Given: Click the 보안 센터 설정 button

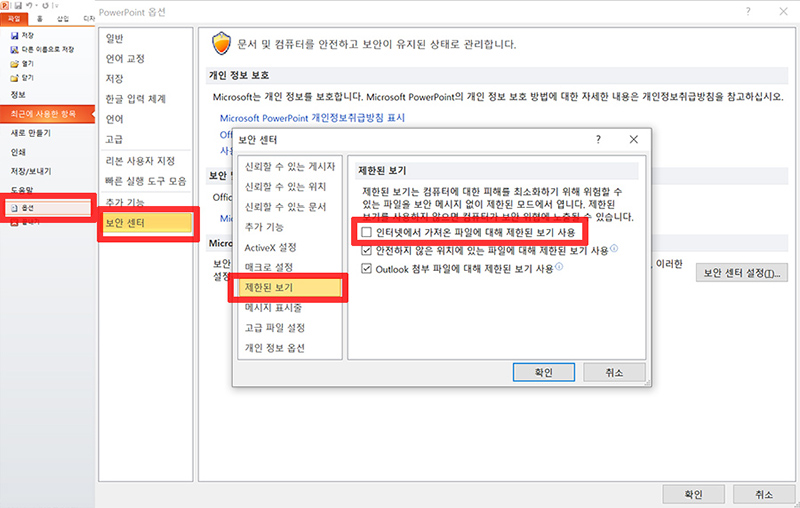Looking at the screenshot, I should tap(742, 273).
